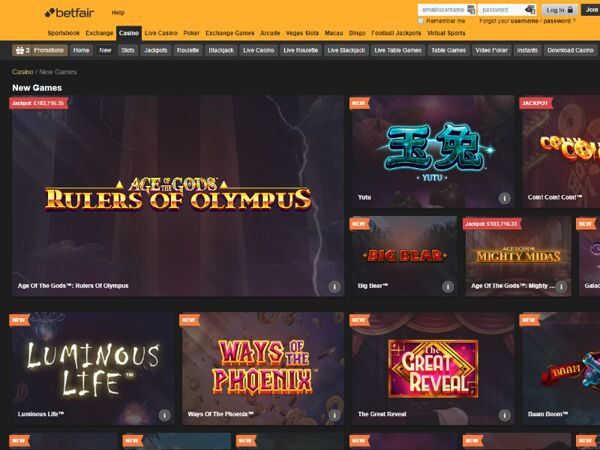Go to Roulette games section
Screen dimensions: 600x450
coord(187,49)
